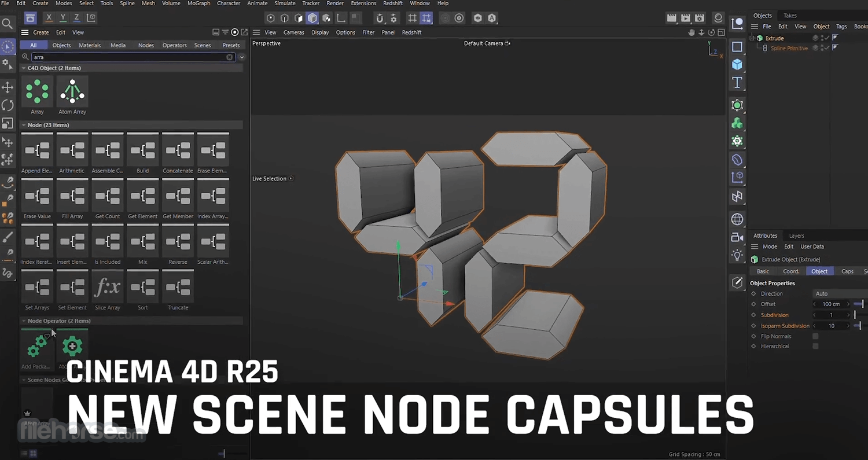
Task: Toggle Direction keyframe diamond
Action: 753,294
